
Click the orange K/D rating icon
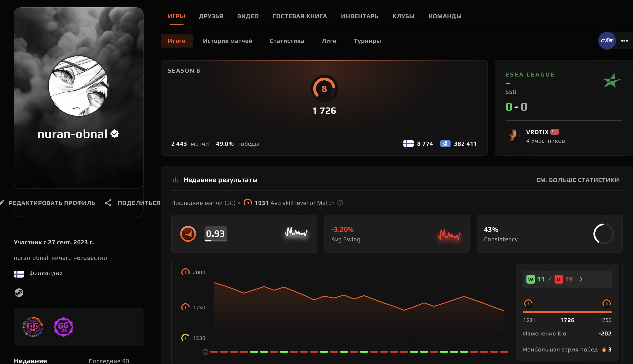click(x=188, y=234)
